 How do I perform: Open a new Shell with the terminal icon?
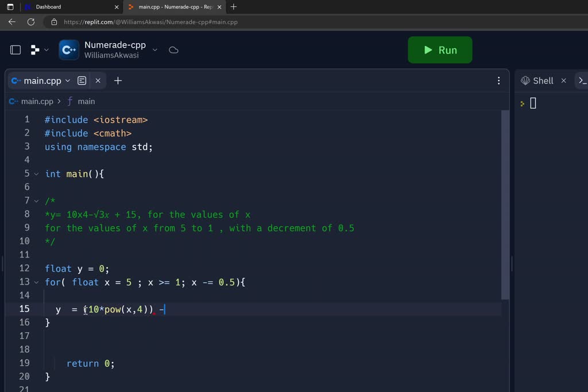[x=582, y=80]
